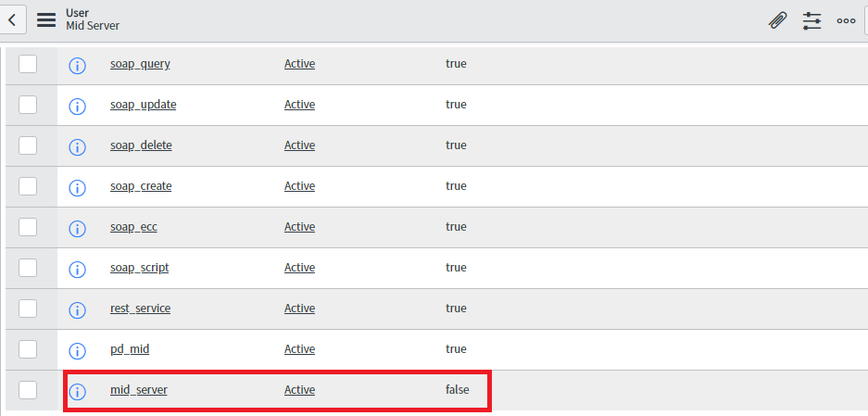Open the soap_script role link

(x=140, y=268)
